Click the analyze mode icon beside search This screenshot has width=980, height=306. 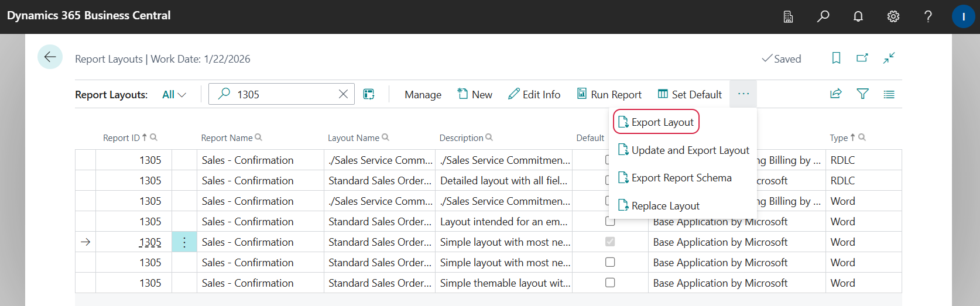[x=369, y=94]
